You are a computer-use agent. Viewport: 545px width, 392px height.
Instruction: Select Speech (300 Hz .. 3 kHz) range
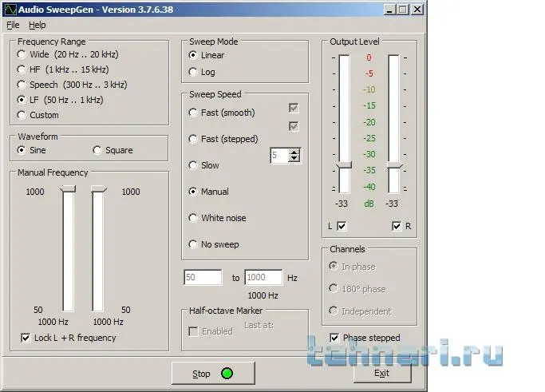(x=73, y=85)
